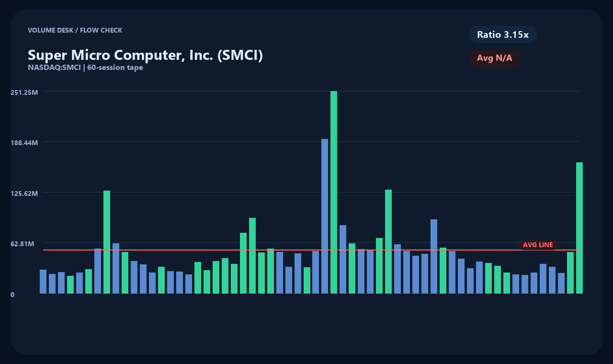The width and height of the screenshot is (613, 364).
Task: Click the 125.62M axis label
Action: [24, 193]
